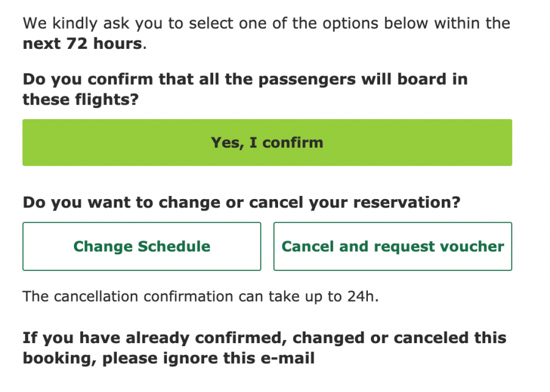Click the green Yes, I confirm button

(x=267, y=143)
